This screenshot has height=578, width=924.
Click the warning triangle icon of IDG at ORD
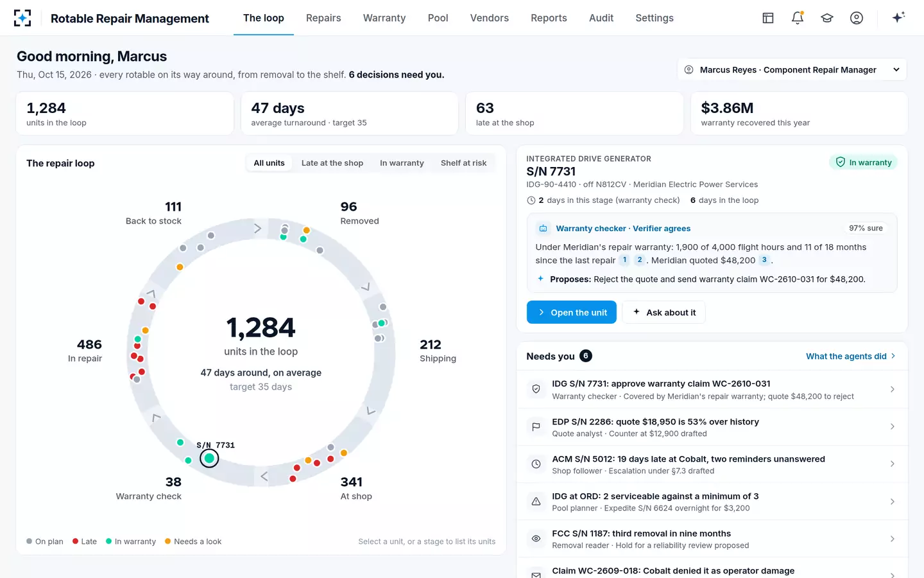tap(536, 501)
